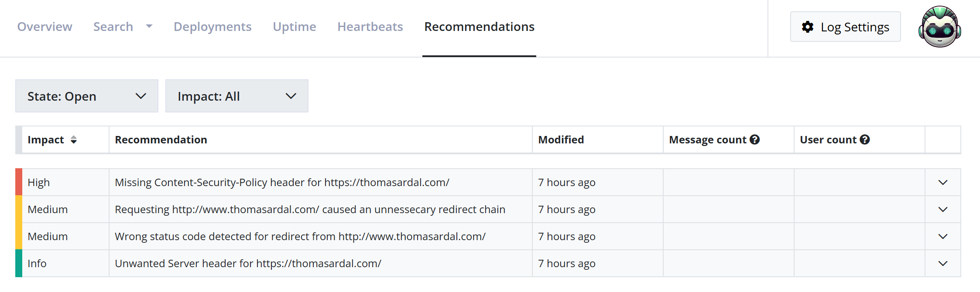
Task: Expand the unnecessary redirect chain recommendation
Action: tap(942, 209)
